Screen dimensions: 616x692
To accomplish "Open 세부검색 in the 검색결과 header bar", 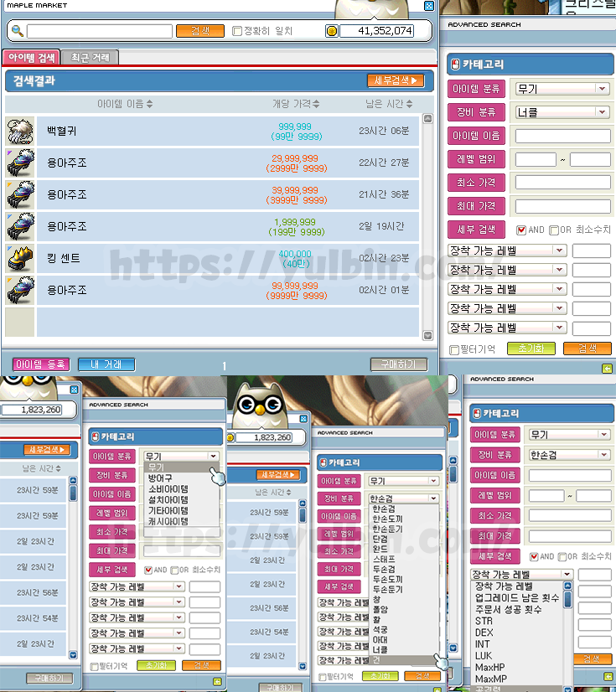I will click(x=396, y=80).
